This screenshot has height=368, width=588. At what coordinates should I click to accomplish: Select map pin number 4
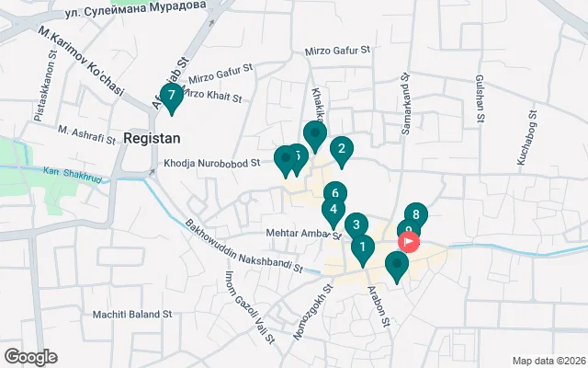(334, 211)
